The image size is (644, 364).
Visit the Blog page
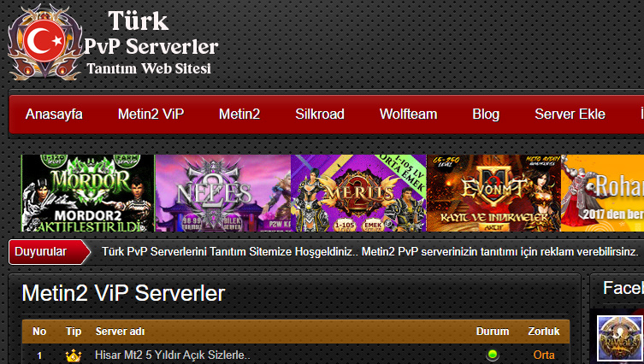(x=486, y=114)
